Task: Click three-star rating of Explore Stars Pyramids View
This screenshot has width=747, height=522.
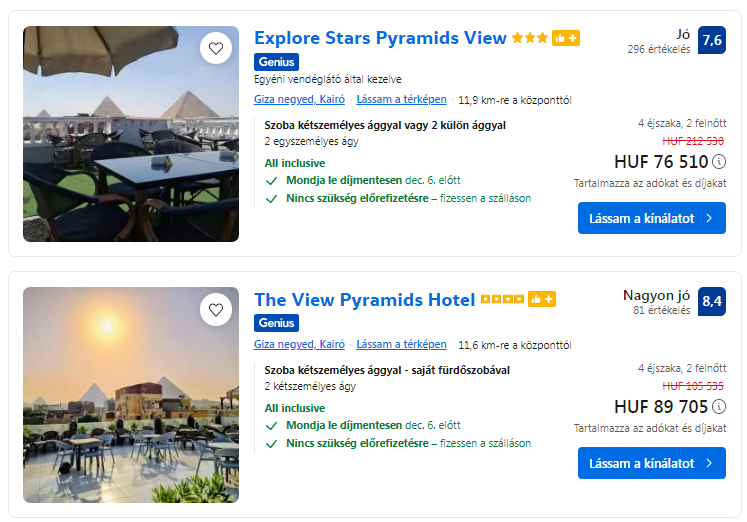Action: click(529, 39)
